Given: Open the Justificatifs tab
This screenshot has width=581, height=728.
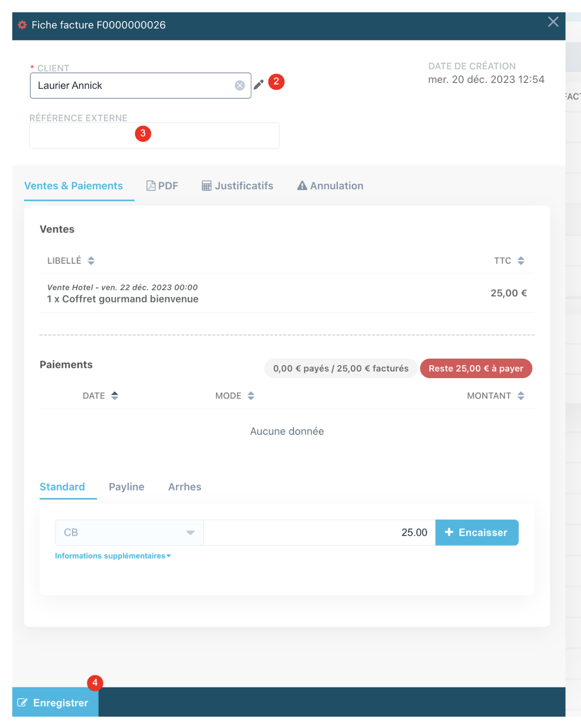Looking at the screenshot, I should 238,186.
